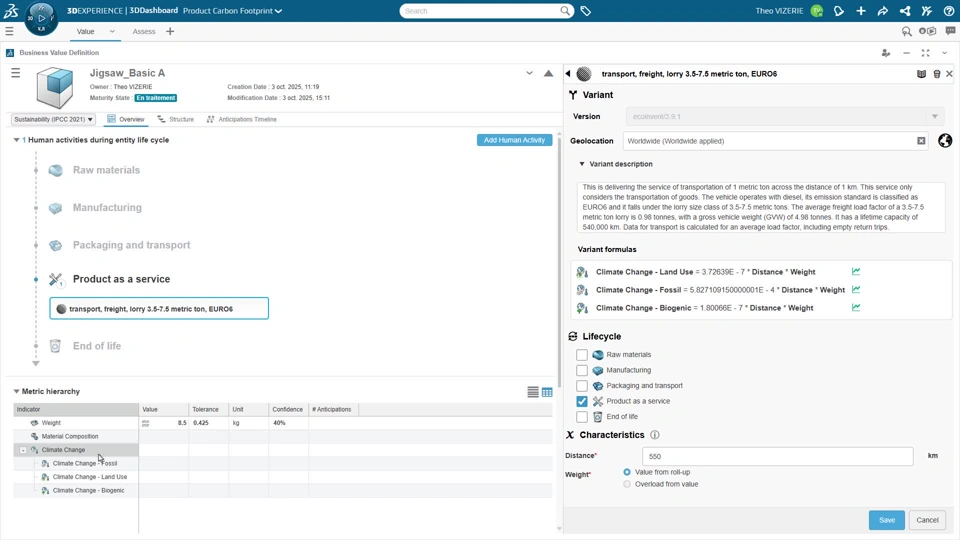Open the tools icon in top bar

point(926,11)
